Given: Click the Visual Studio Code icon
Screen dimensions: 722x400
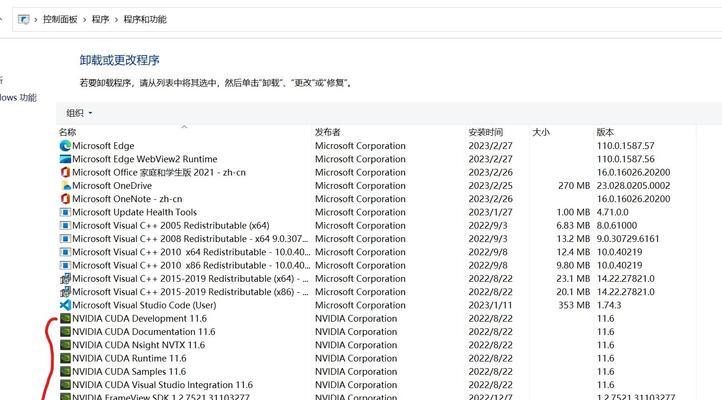Looking at the screenshot, I should tap(65, 305).
